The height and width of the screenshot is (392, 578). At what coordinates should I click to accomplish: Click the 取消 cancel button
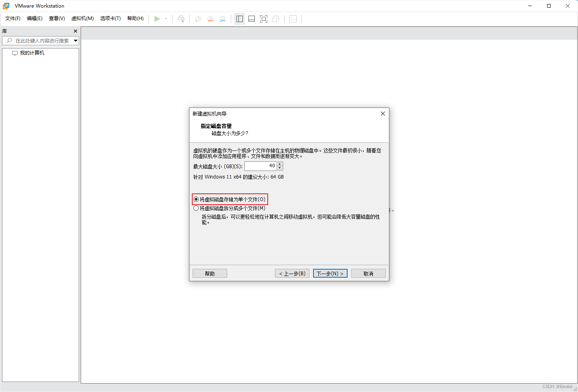pyautogui.click(x=368, y=273)
